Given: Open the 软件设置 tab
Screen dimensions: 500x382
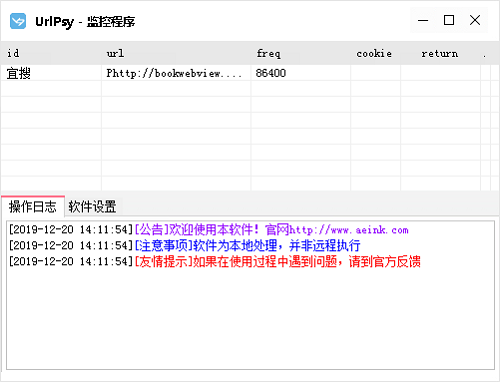Looking at the screenshot, I should pyautogui.click(x=92, y=207).
